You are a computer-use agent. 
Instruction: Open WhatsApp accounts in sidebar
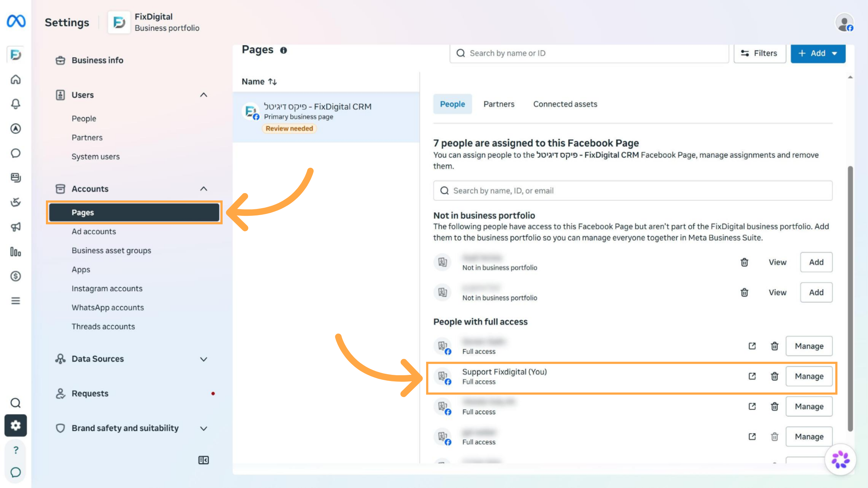tap(108, 308)
